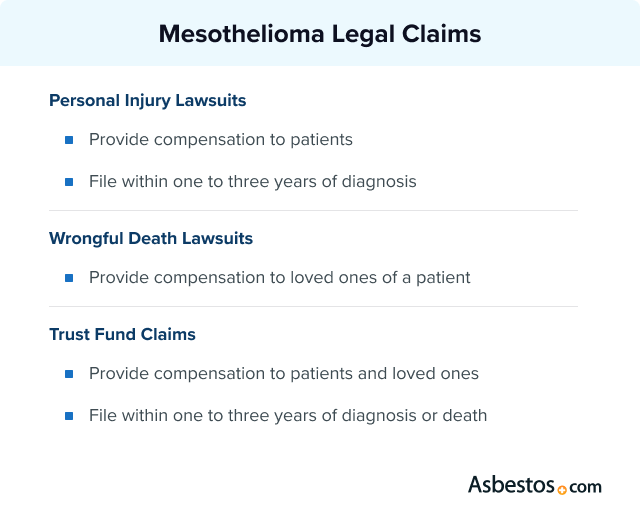Click 'File within one to three years of diagnosis or death'
The image size is (640, 518).
coord(287,415)
